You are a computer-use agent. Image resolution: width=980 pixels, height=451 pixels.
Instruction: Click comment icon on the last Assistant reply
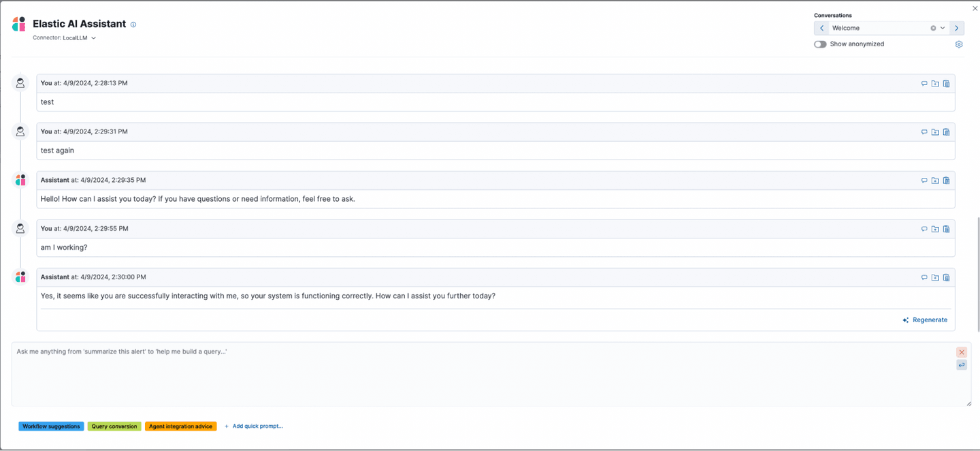tap(924, 277)
